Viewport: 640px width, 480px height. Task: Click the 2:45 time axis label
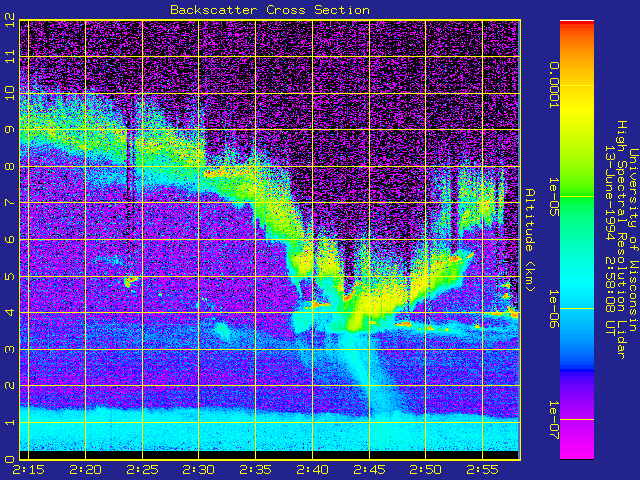point(369,470)
